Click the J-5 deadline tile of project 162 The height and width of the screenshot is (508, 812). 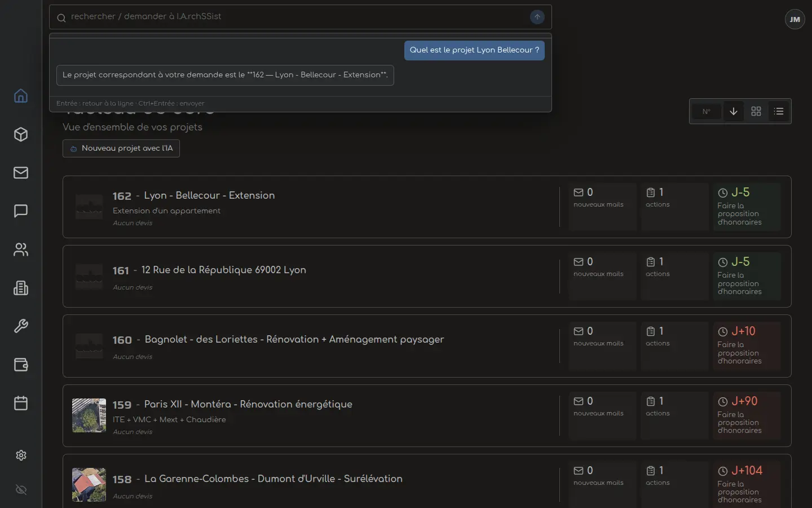[747, 207]
